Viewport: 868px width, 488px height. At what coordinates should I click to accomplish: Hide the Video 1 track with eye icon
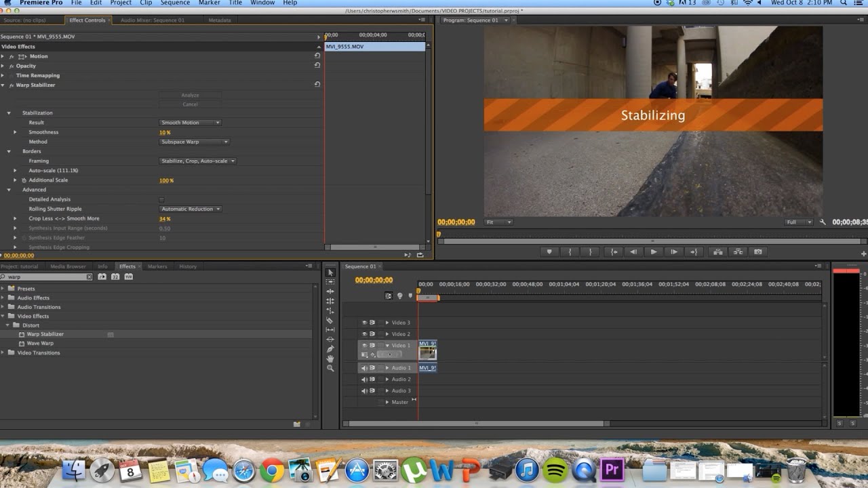(364, 345)
